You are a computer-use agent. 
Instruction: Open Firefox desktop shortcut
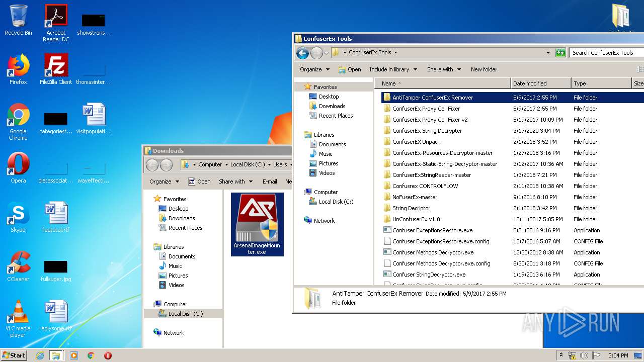pos(18,69)
